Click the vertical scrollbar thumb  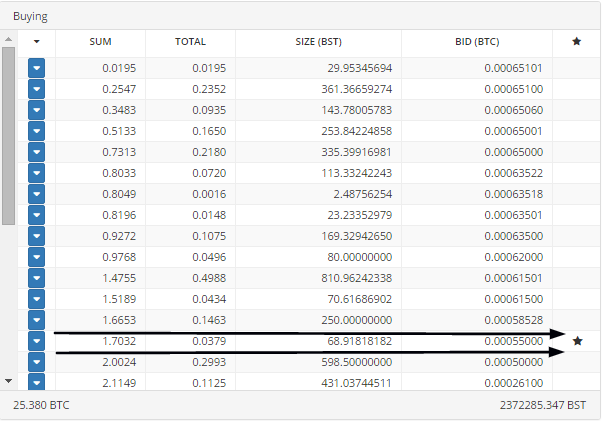coord(8,136)
